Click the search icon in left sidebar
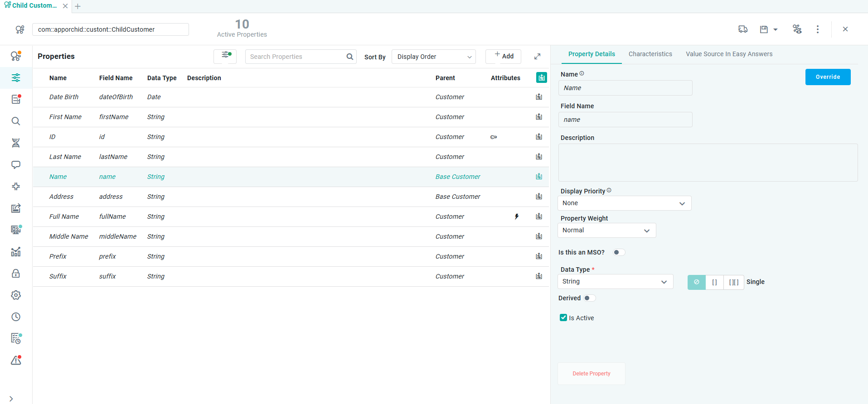The image size is (868, 404). 16,121
